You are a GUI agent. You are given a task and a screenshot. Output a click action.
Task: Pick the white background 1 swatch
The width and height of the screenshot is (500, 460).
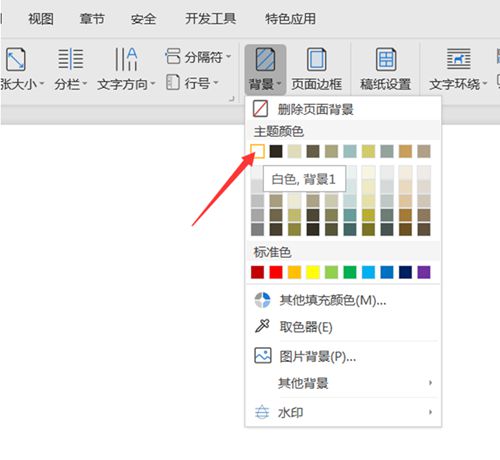pos(258,151)
